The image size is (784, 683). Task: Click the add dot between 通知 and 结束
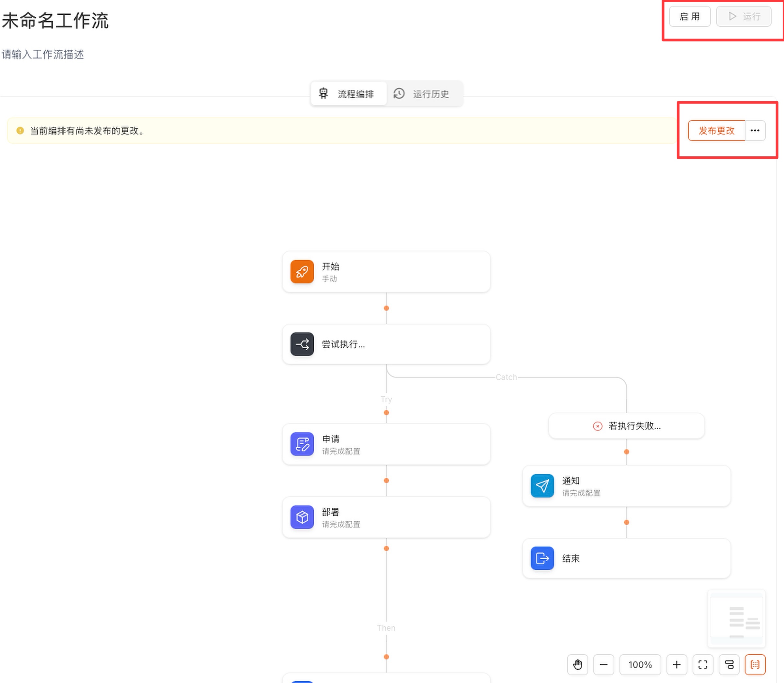coord(626,522)
